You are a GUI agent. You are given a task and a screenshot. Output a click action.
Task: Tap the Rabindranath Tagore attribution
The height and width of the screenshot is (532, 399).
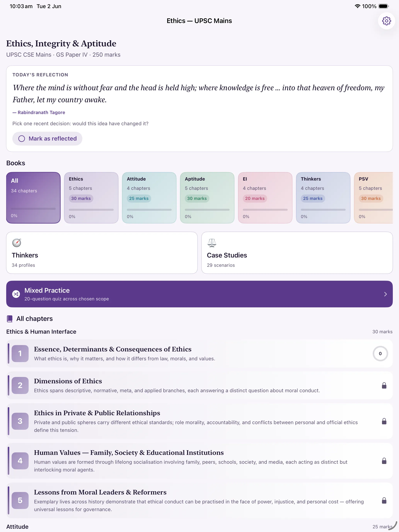point(39,112)
